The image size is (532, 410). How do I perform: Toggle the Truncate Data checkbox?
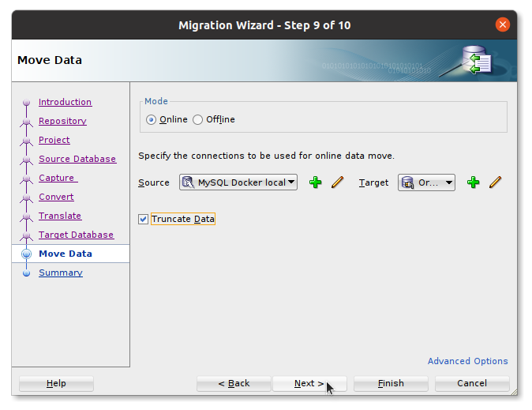tap(144, 219)
